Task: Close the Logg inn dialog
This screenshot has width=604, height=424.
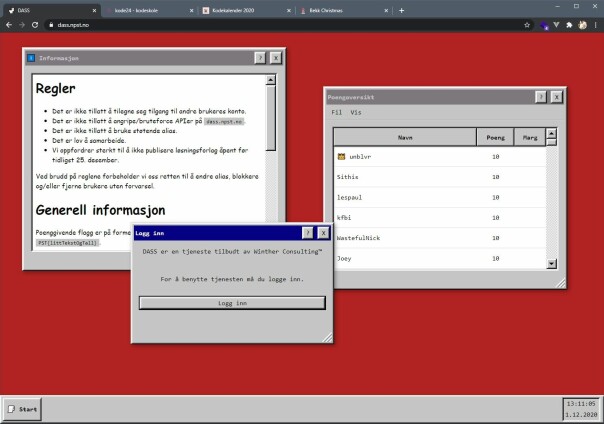Action: pos(324,233)
